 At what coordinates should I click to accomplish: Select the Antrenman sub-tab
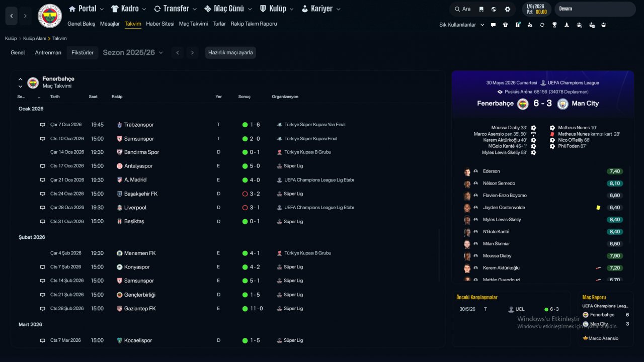(48, 52)
